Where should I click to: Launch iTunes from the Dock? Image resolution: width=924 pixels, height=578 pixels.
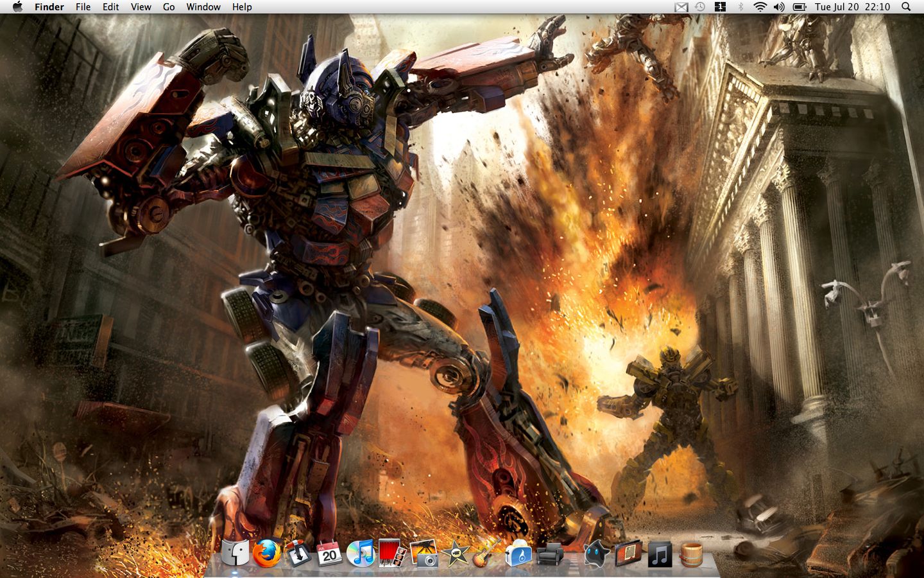[361, 553]
